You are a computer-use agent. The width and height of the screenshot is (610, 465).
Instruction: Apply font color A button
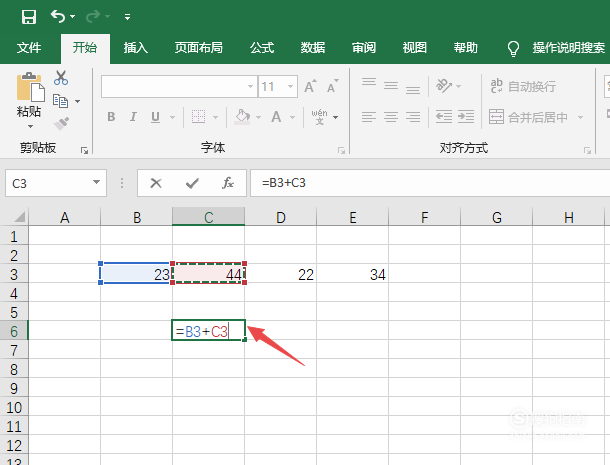point(276,117)
